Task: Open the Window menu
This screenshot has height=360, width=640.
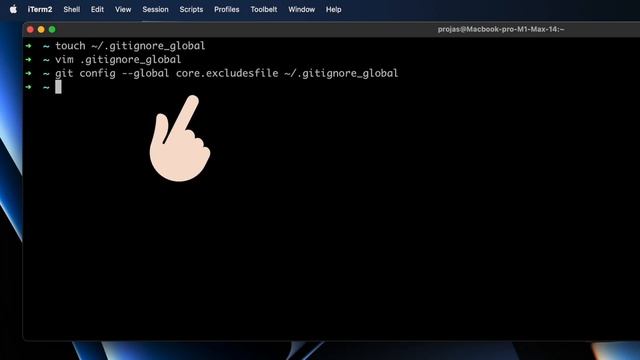Action: click(301, 9)
